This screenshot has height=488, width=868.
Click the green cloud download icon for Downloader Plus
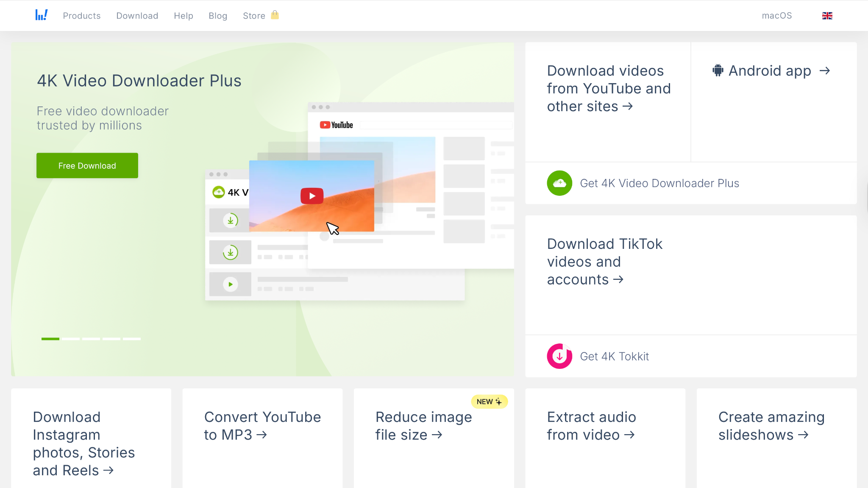[559, 183]
